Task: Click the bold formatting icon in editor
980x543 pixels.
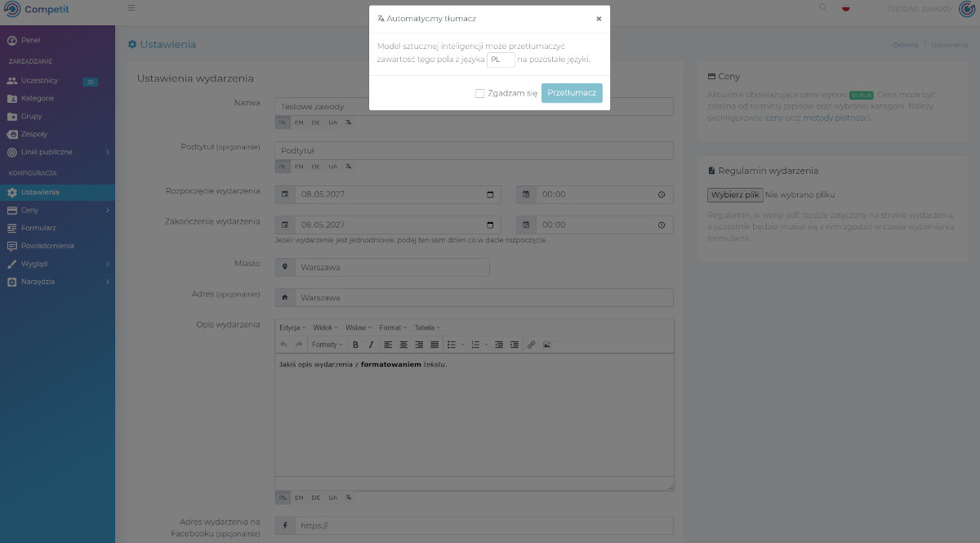Action: click(x=355, y=345)
